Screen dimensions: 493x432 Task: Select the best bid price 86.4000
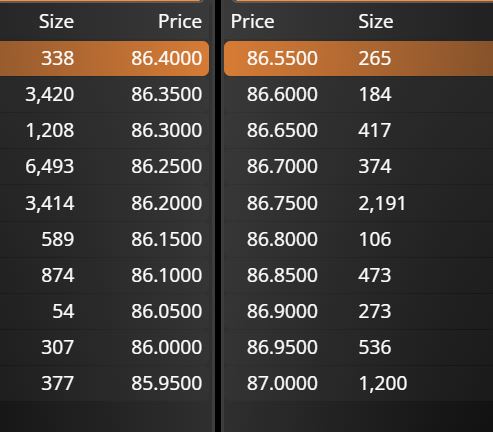(x=166, y=58)
